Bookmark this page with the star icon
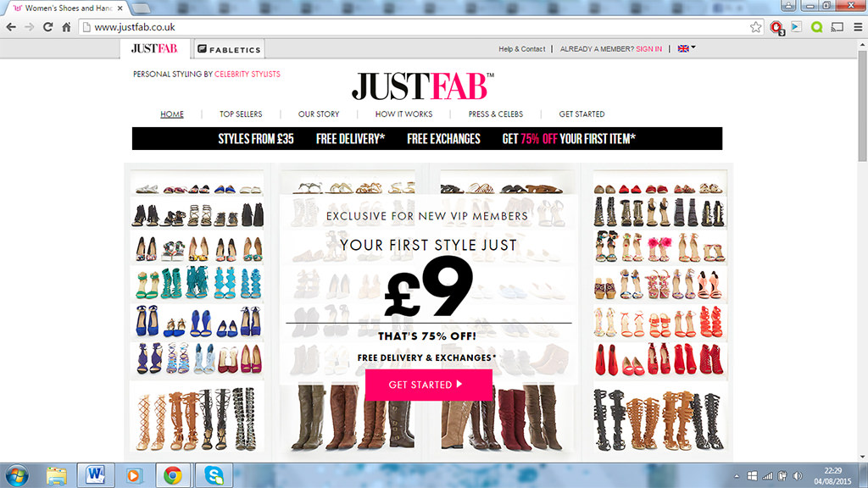 (x=755, y=27)
